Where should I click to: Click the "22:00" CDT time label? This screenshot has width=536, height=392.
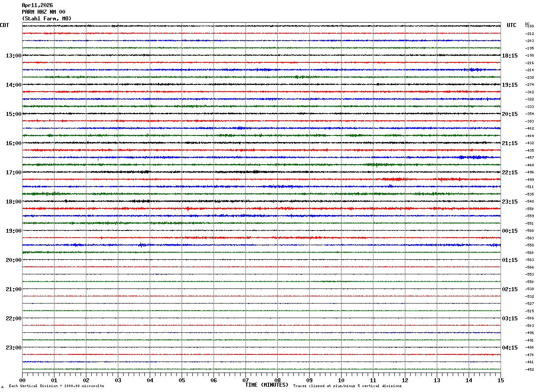click(x=14, y=319)
